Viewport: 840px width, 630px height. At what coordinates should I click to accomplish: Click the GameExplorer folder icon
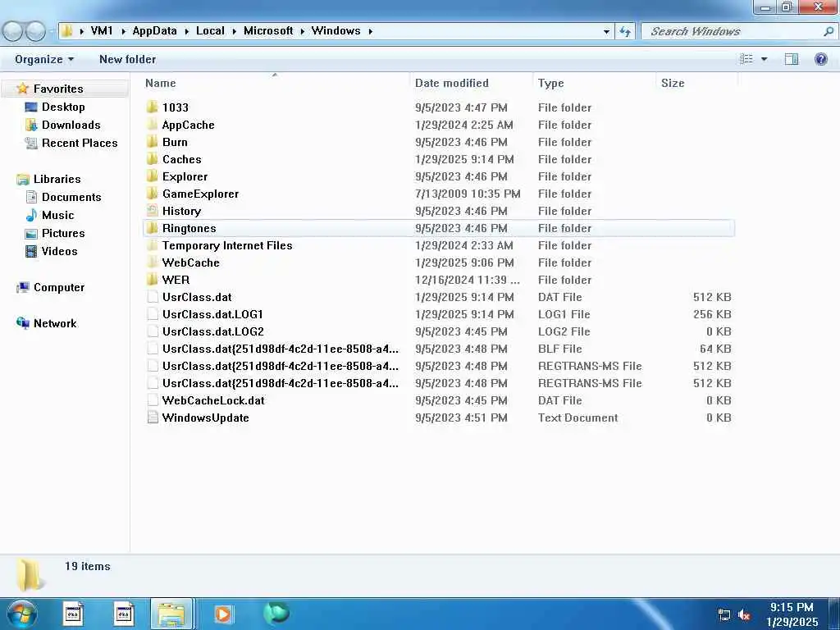click(153, 193)
